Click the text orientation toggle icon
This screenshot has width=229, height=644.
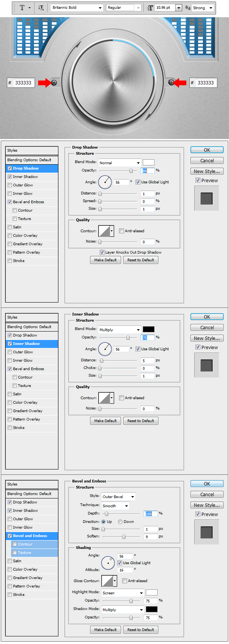click(x=41, y=8)
